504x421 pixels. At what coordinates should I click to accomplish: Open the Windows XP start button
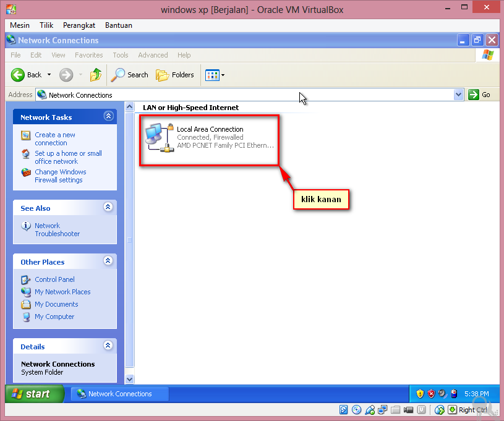[35, 394]
